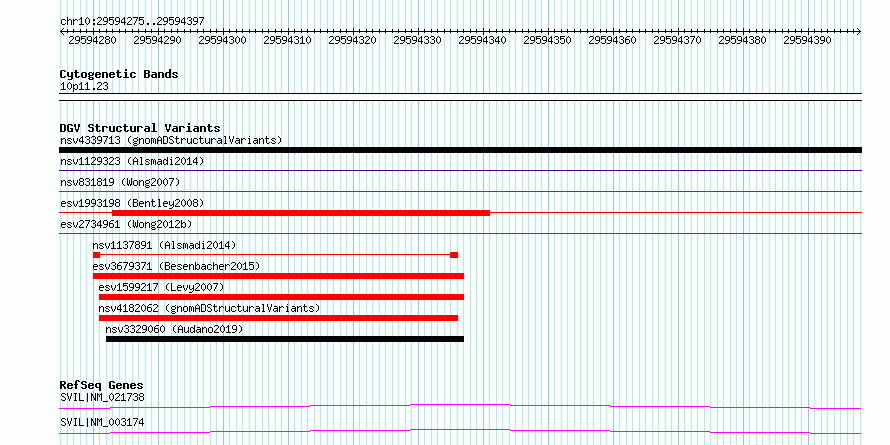Click the DGV Structural Variants track heading
The width and height of the screenshot is (890, 445).
(x=140, y=128)
